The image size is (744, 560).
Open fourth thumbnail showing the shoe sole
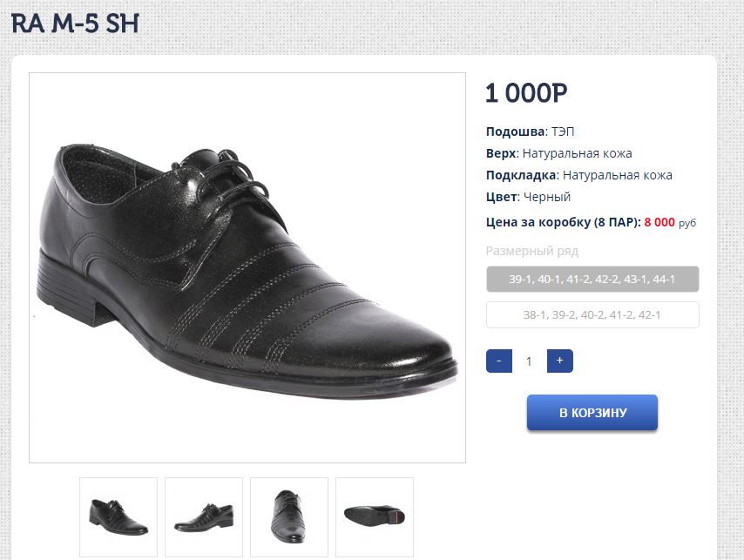[x=375, y=516]
